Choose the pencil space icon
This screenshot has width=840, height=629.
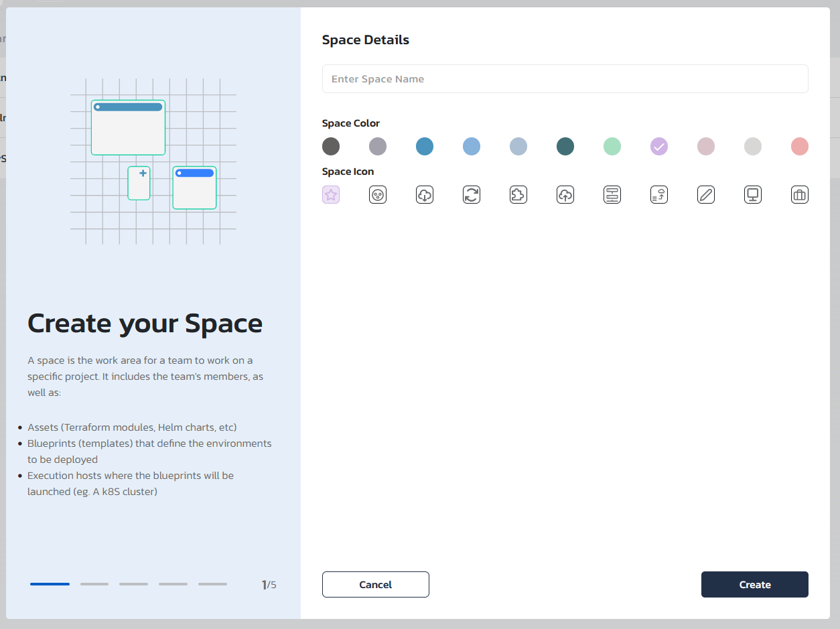click(705, 194)
